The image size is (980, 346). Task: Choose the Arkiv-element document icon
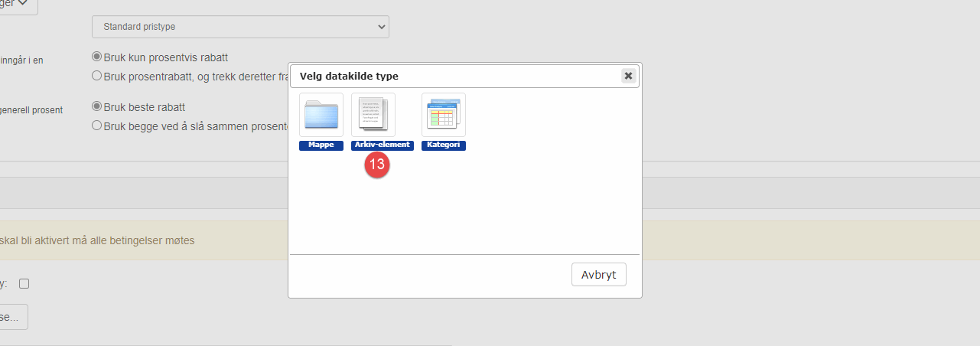coord(373,115)
